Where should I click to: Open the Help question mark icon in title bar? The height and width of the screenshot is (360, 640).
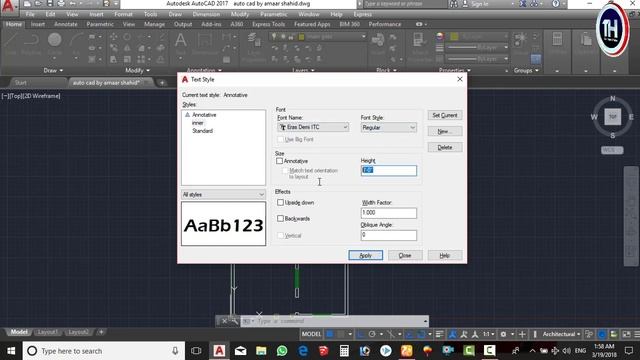556,4
